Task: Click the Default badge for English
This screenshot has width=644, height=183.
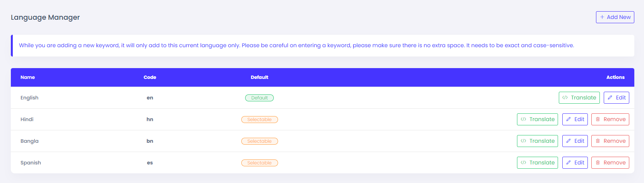Action: (x=259, y=98)
